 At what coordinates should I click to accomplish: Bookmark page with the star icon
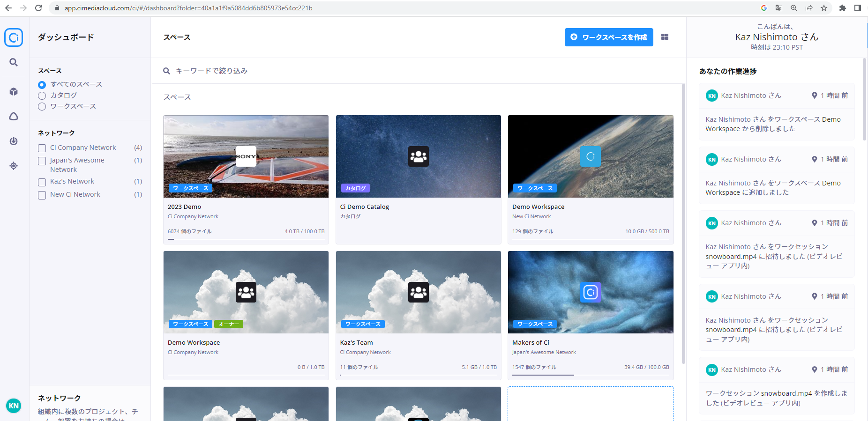click(x=824, y=8)
